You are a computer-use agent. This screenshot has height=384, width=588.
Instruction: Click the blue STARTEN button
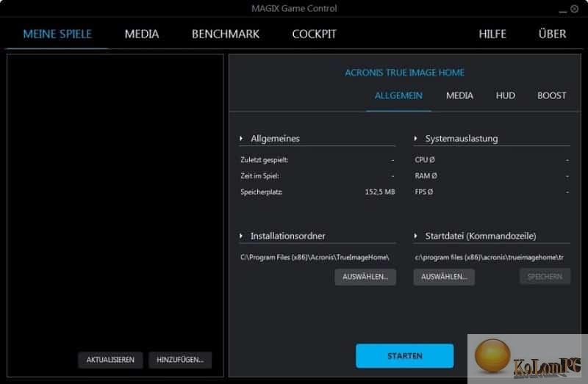tap(405, 356)
